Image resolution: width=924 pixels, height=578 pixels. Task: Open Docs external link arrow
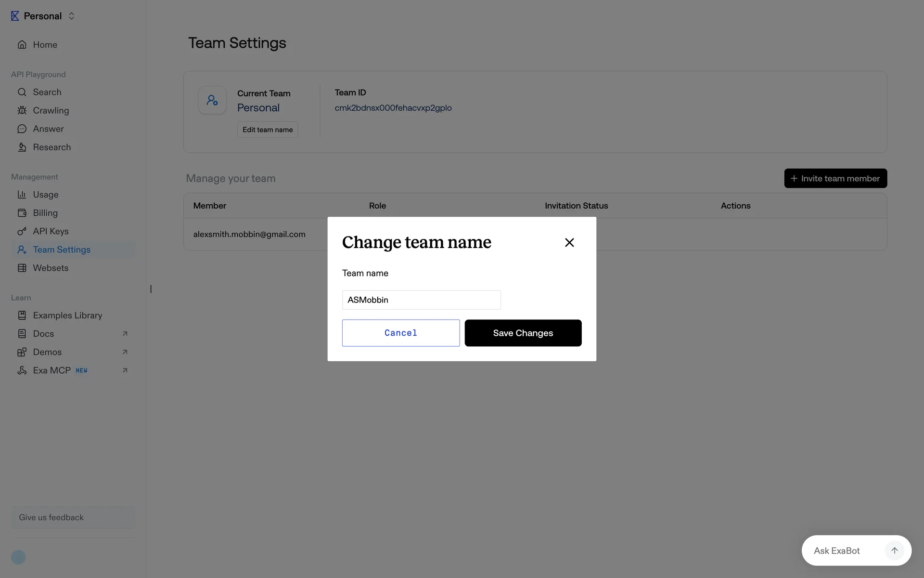point(125,334)
